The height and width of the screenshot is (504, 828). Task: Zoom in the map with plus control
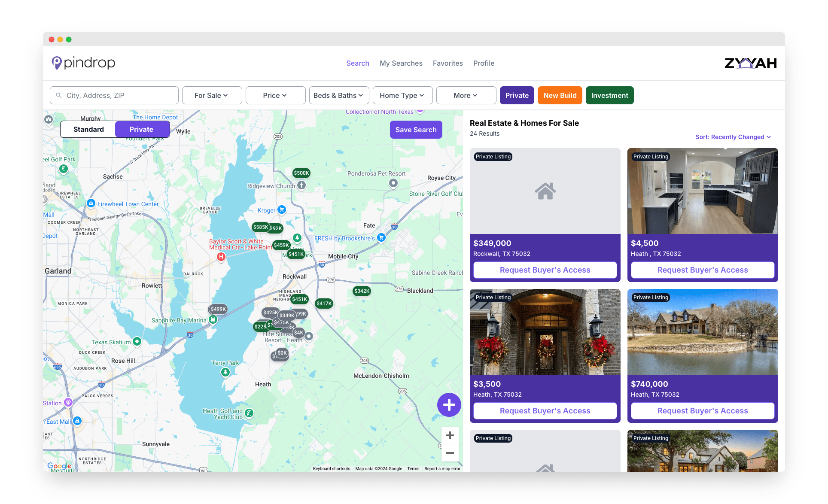[450, 435]
